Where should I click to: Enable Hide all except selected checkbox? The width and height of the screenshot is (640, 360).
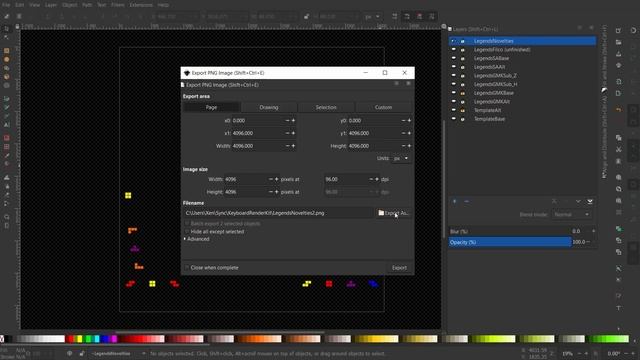click(x=187, y=231)
